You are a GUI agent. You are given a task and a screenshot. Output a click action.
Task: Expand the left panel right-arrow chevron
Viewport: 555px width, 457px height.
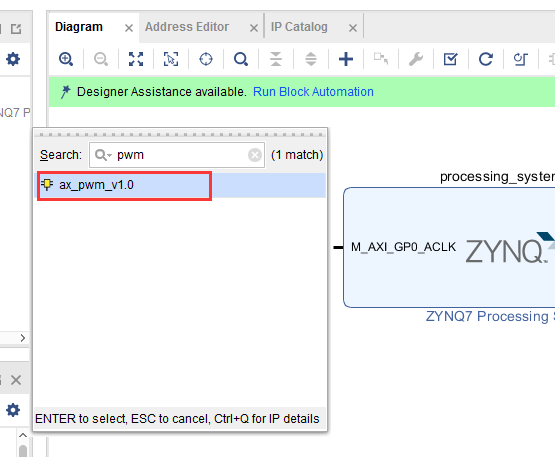23,338
